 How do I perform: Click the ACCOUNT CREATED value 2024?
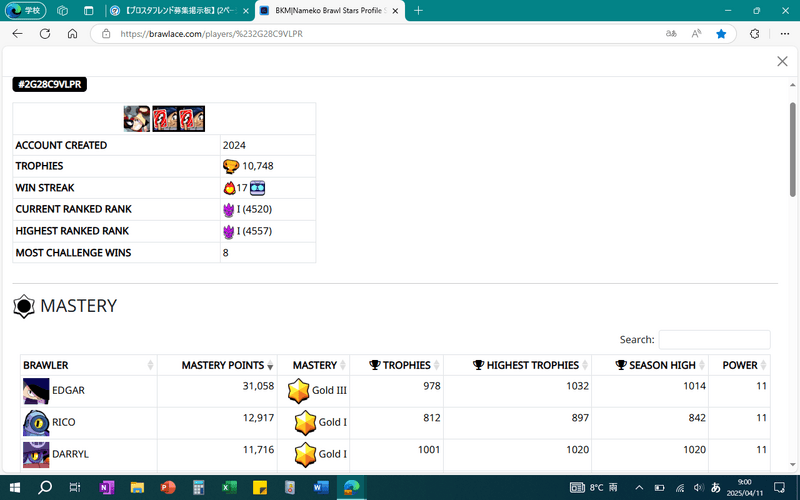click(x=234, y=145)
